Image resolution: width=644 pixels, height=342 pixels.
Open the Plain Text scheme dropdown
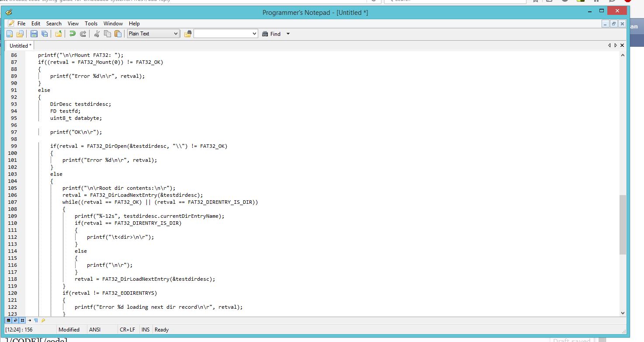point(153,34)
